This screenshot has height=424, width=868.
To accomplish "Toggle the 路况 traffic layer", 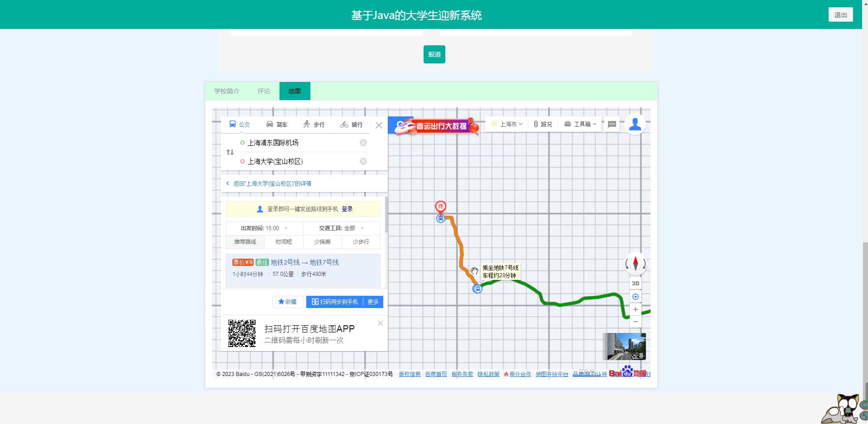I will tap(543, 124).
